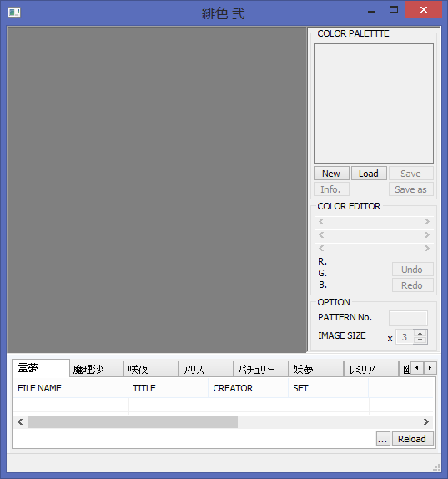Decrease IMAGE SIZE with down spinner arrow
This screenshot has width=448, height=479.
[420, 340]
